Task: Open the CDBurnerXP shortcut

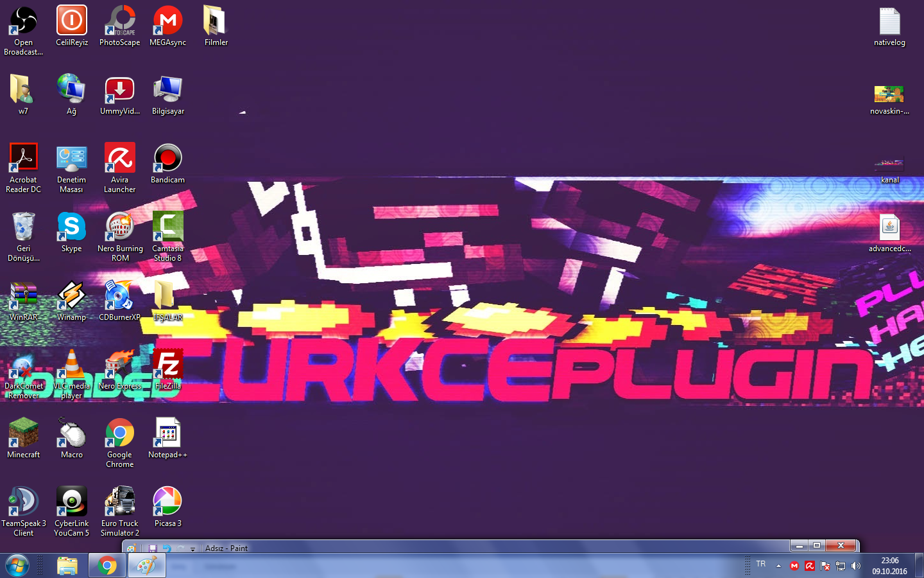Action: [x=120, y=301]
